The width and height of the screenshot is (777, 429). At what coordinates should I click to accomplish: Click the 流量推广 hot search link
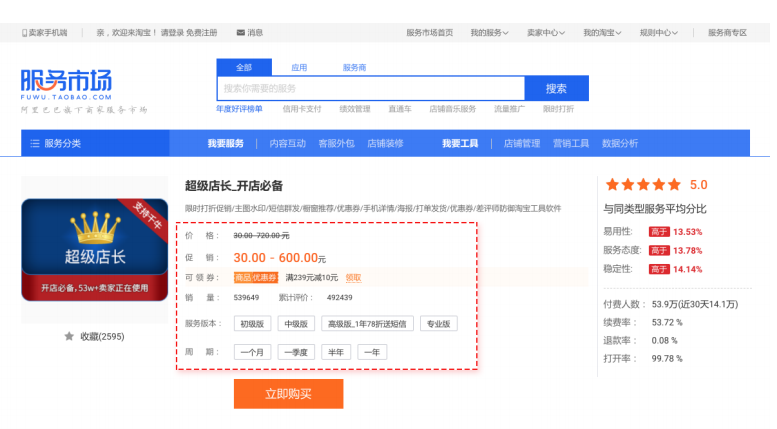(x=509, y=109)
